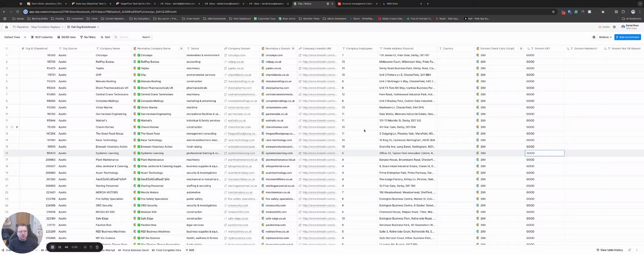Viewport: 644px width, 255px height.
Task: Open the Default View dropdown
Action: point(15,37)
